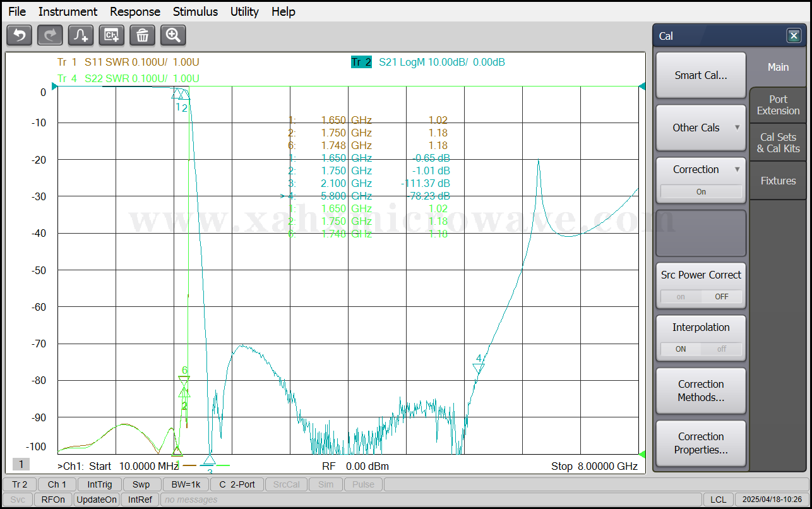Click the C 2-Port status button
The width and height of the screenshot is (812, 509).
click(237, 484)
